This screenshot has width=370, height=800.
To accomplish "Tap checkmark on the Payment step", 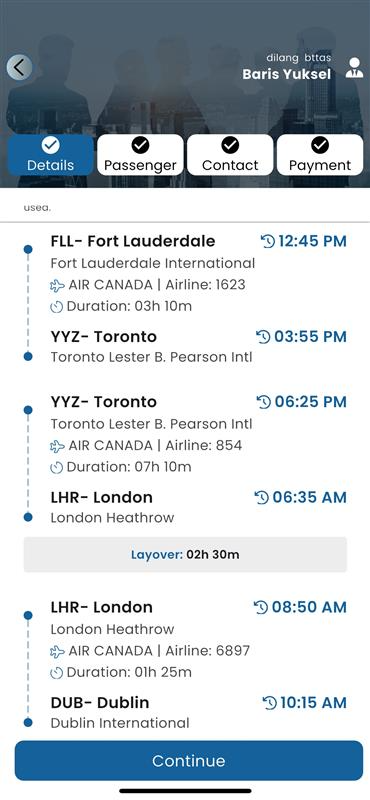I will (x=320, y=145).
